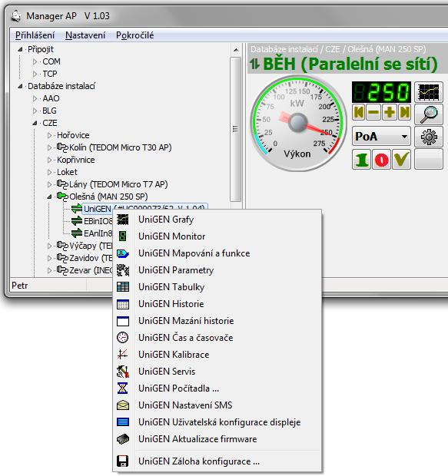Select the EAnlIn8 module tree item

98,233
